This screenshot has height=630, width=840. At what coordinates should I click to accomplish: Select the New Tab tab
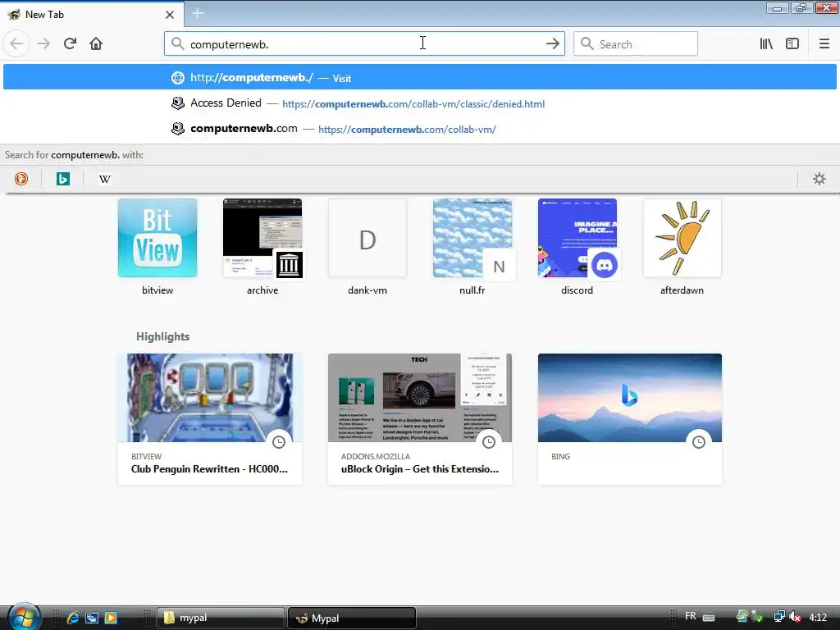click(92, 15)
